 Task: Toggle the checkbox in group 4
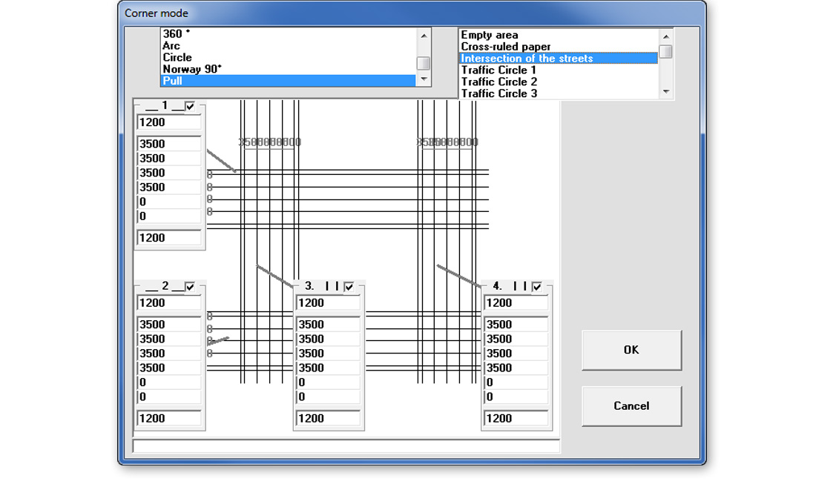537,287
